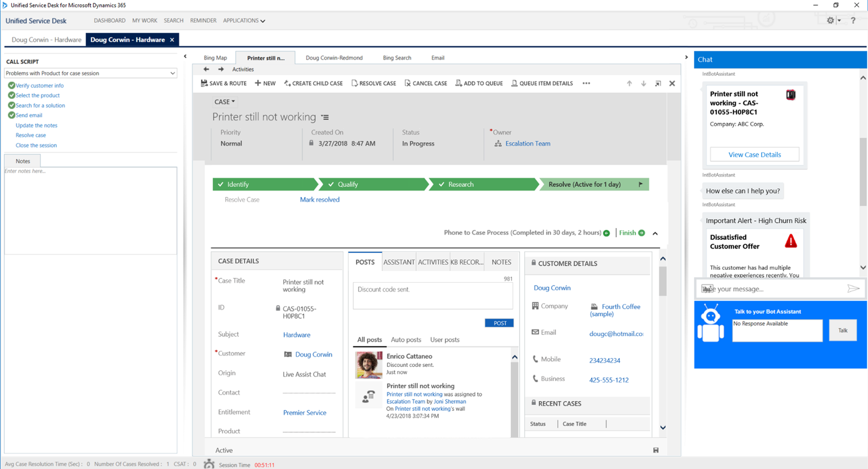This screenshot has width=868, height=469.
Task: Select the Research process stage
Action: point(484,185)
